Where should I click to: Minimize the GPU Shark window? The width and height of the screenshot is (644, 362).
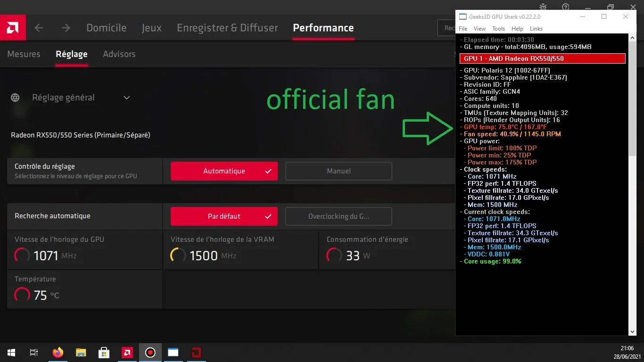pos(583,16)
